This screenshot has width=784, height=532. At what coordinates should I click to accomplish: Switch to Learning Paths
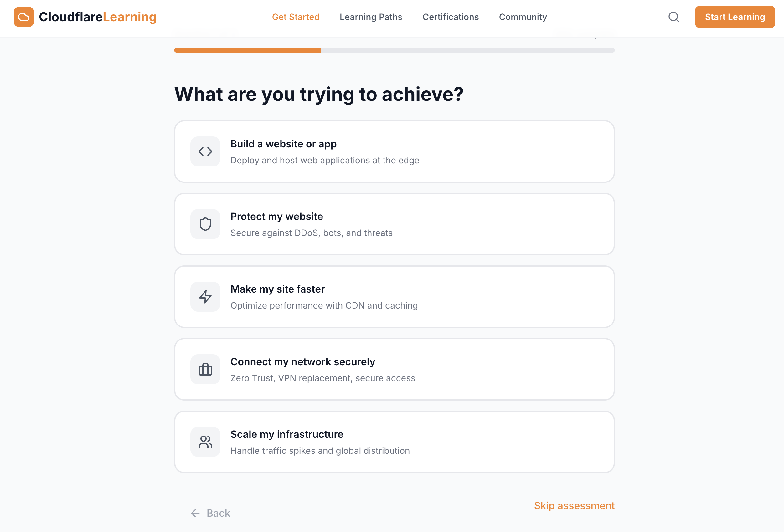click(x=371, y=17)
